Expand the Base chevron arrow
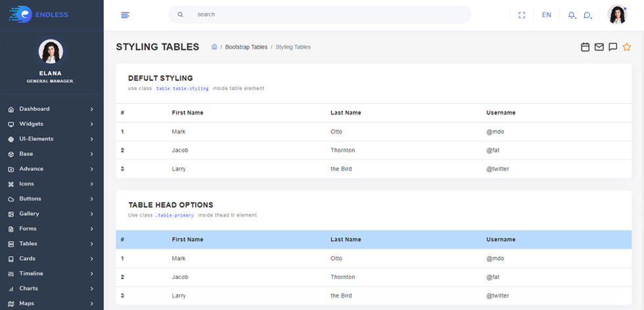Screen dimensions: 644x310 (91, 154)
